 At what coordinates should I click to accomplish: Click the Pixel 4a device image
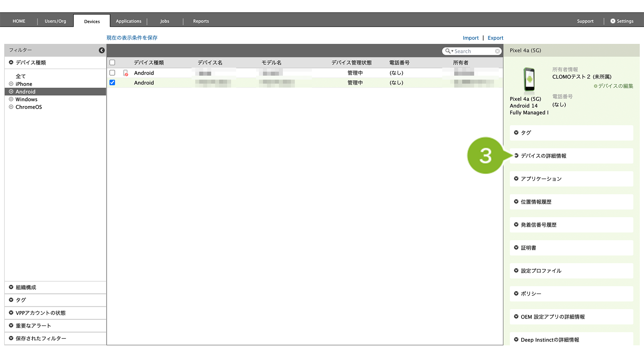[x=529, y=79]
